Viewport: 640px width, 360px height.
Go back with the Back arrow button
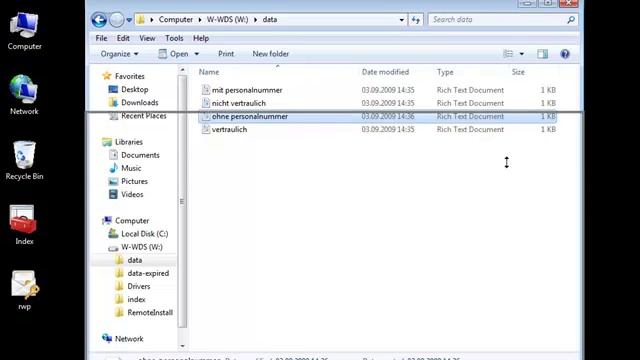pos(99,20)
